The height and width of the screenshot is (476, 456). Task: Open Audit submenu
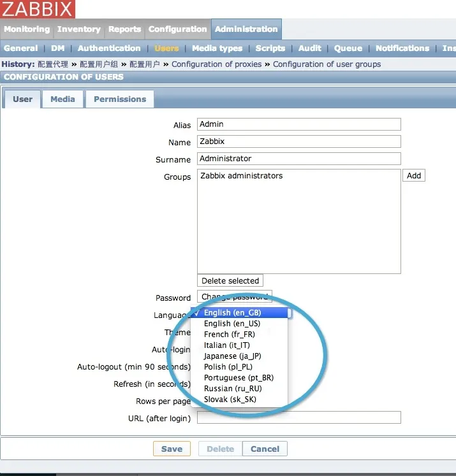pos(309,48)
